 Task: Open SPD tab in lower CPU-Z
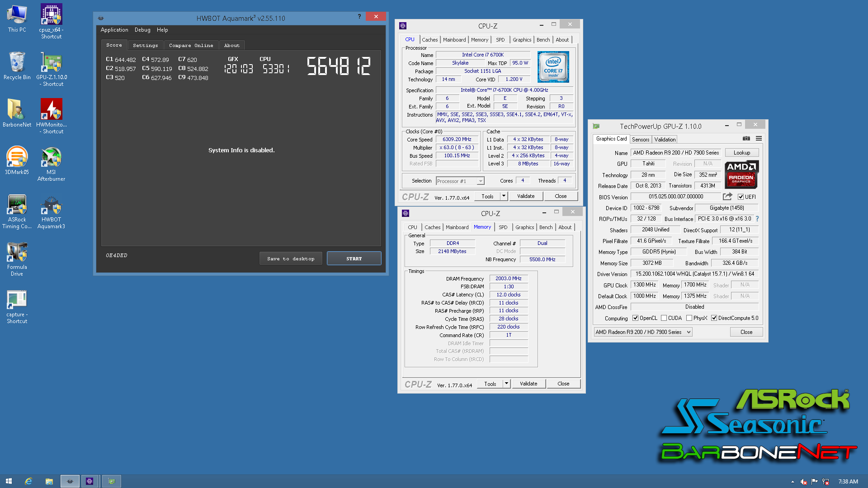click(x=503, y=227)
